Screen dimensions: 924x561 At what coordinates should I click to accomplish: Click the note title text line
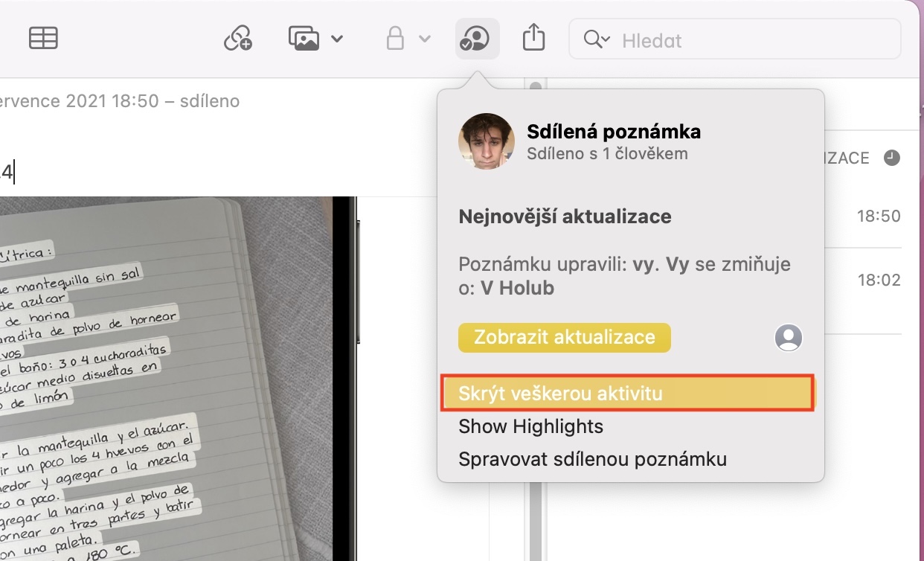pyautogui.click(x=7, y=172)
